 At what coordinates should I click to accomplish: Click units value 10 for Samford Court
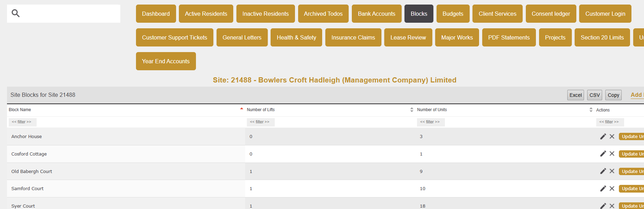click(423, 188)
